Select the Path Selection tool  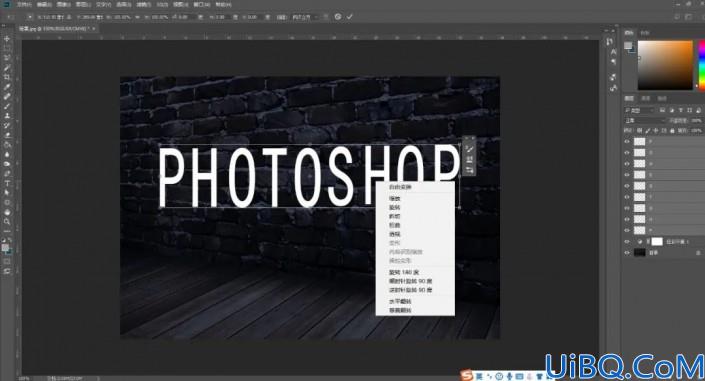(x=7, y=193)
